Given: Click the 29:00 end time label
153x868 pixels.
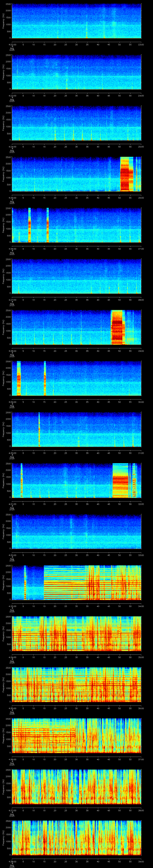Looking at the screenshot, I should click(141, 351).
